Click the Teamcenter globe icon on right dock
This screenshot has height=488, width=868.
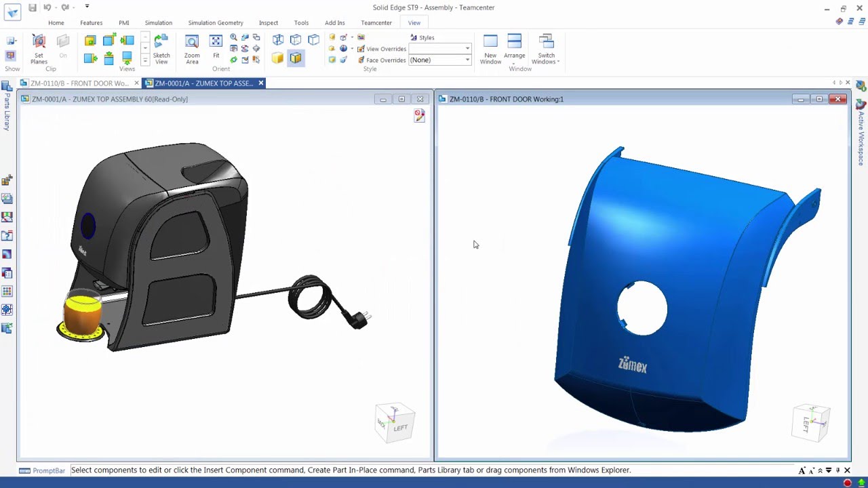click(x=861, y=85)
